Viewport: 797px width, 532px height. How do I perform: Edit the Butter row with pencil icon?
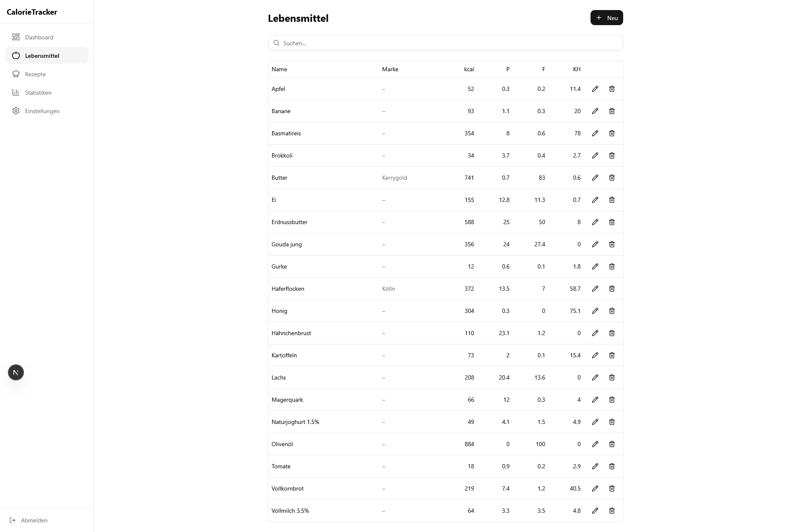point(595,178)
